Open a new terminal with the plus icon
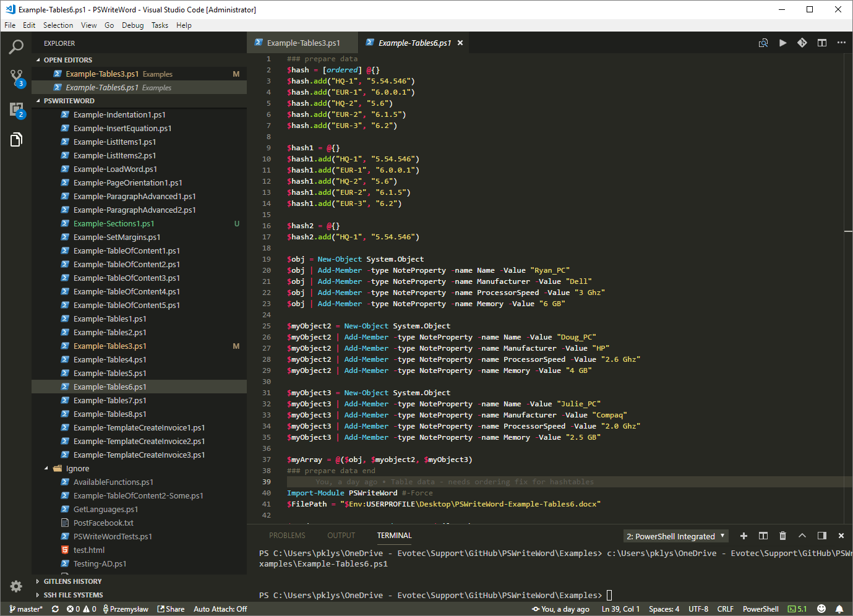Image resolution: width=853 pixels, height=616 pixels. tap(743, 536)
